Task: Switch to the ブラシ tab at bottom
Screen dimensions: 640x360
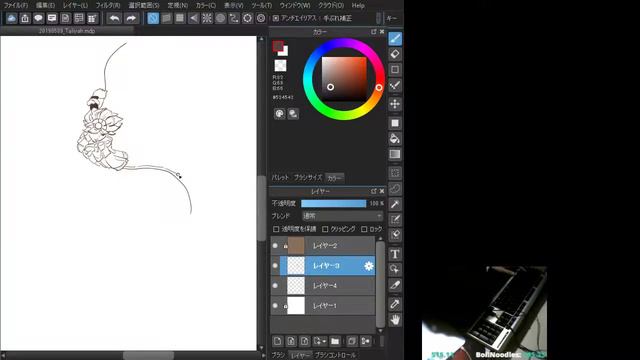Action: [x=278, y=355]
